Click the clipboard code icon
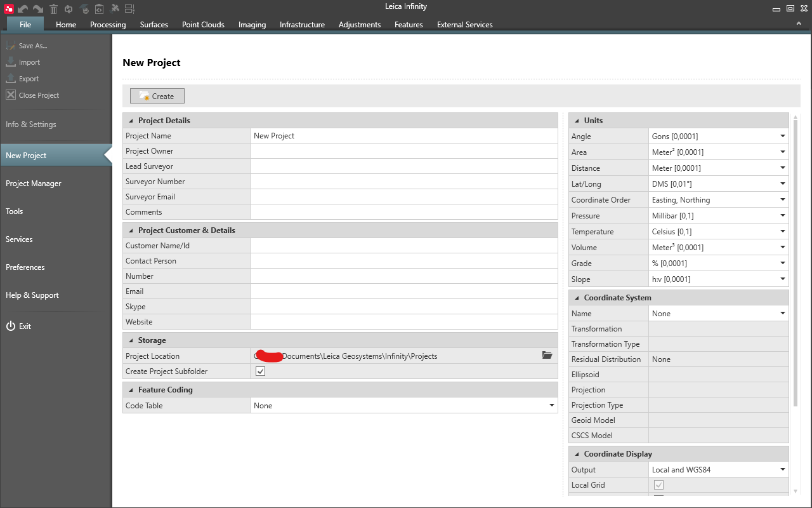The width and height of the screenshot is (812, 508). (100, 9)
